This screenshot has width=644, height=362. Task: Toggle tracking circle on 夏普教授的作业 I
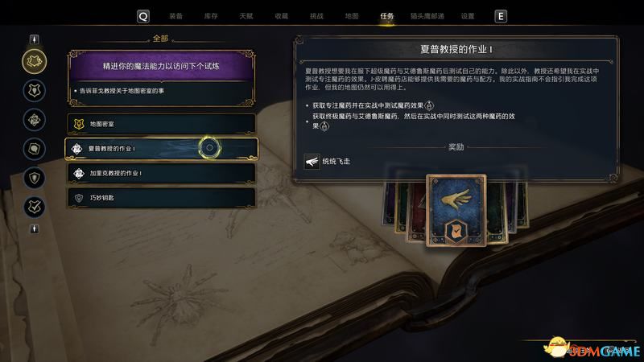209,148
